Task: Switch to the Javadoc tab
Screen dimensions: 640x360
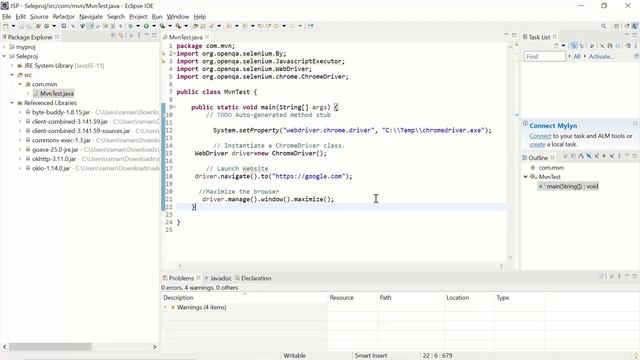Action: [221, 278]
